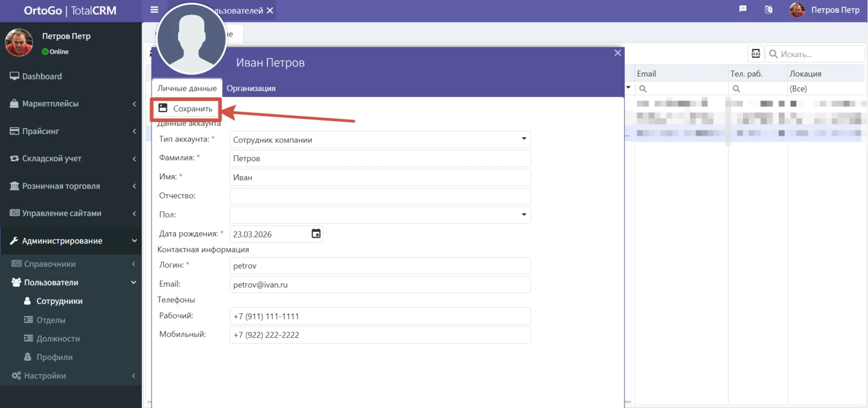The height and width of the screenshot is (408, 868).
Task: Open the chat messages icon
Action: click(743, 9)
